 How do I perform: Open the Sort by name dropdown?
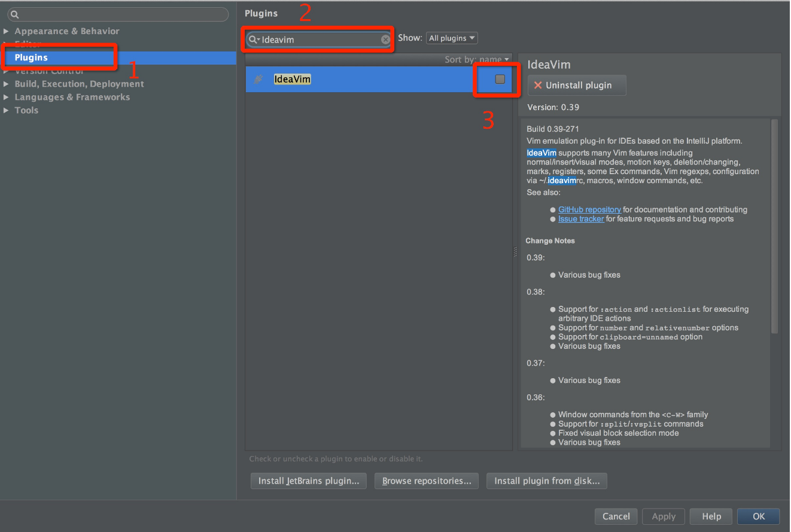tap(477, 59)
